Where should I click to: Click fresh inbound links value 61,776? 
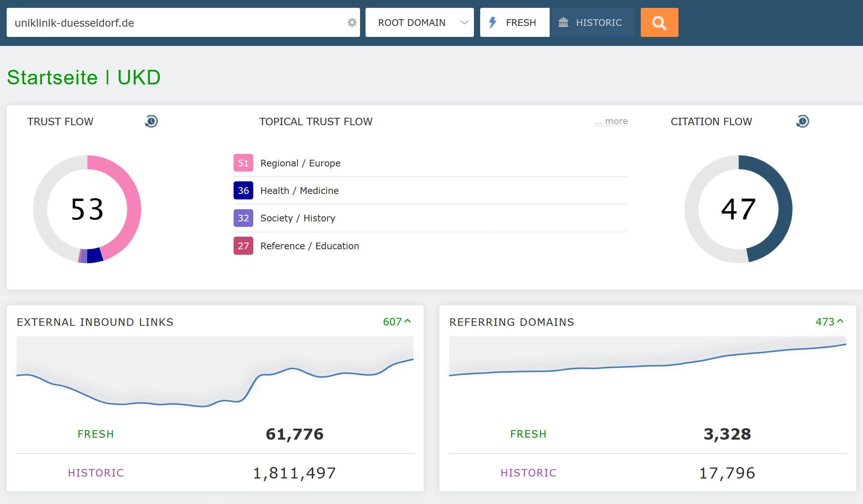click(x=294, y=434)
